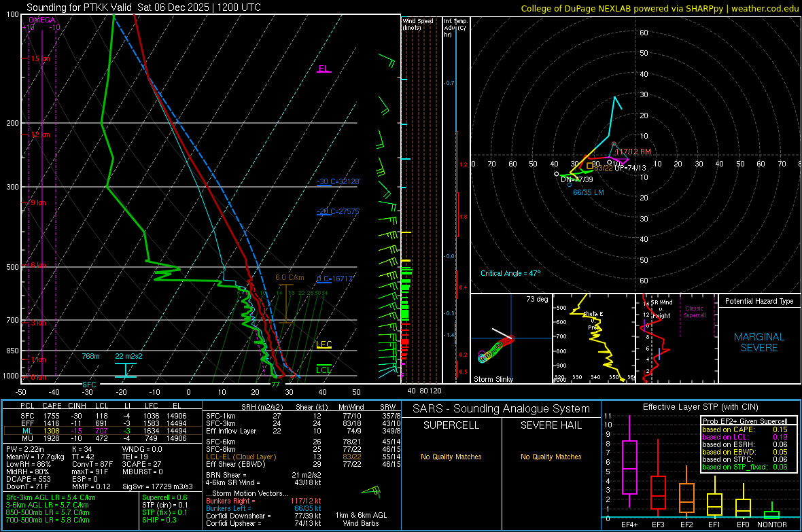
Task: Click the '768m' inflow layer label
Action: coord(90,356)
